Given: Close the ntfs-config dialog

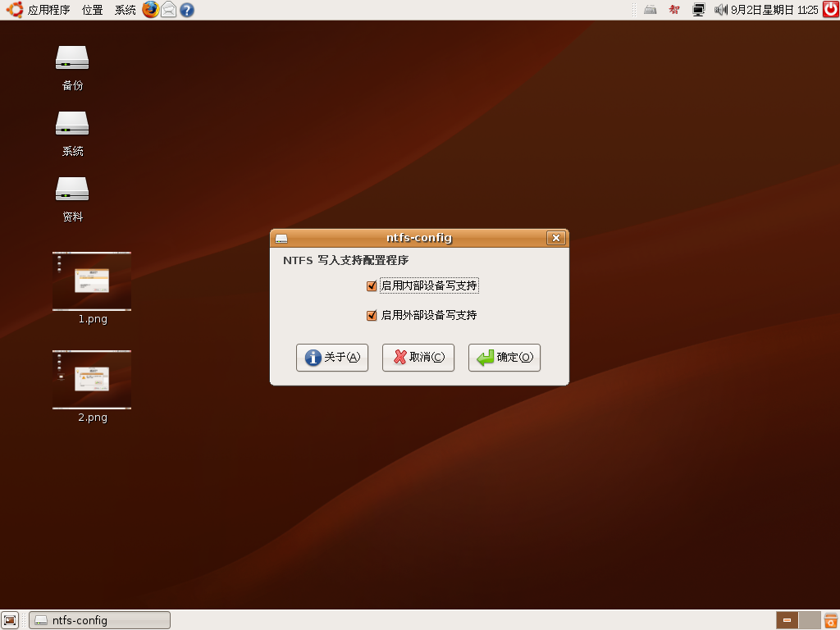Looking at the screenshot, I should point(556,238).
